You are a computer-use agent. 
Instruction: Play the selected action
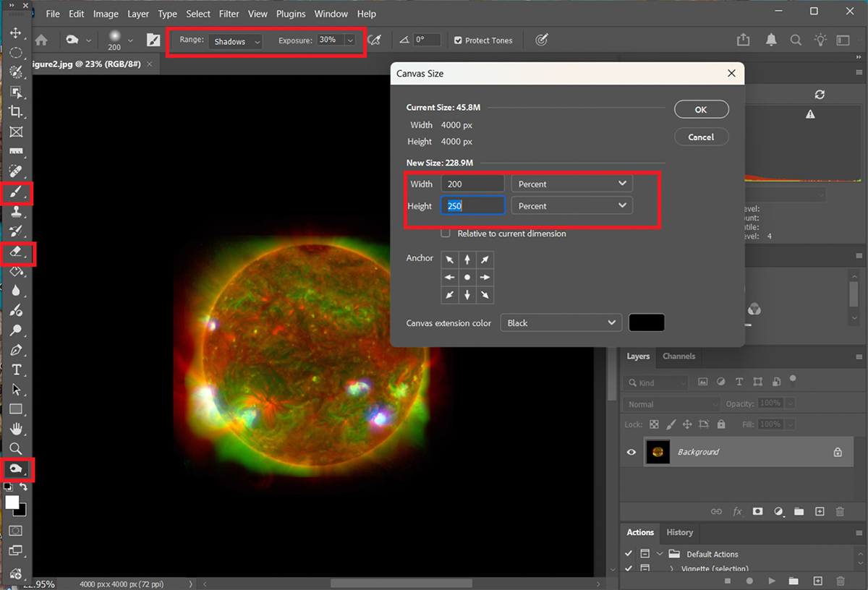pos(772,581)
